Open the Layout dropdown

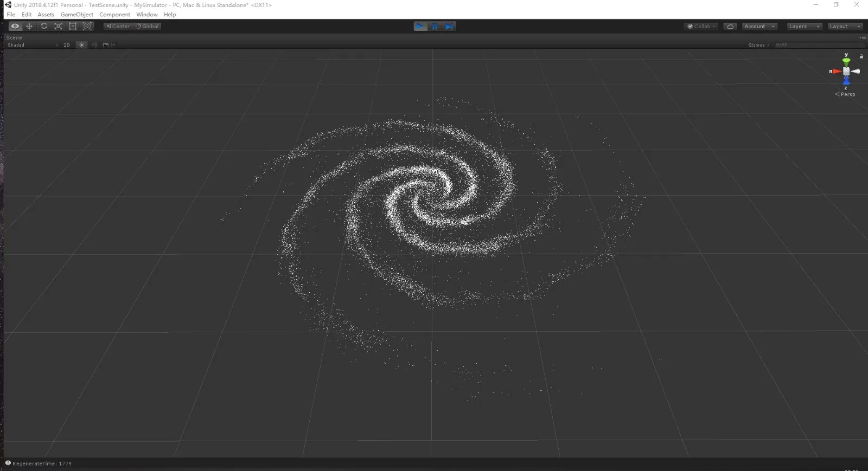pos(845,26)
